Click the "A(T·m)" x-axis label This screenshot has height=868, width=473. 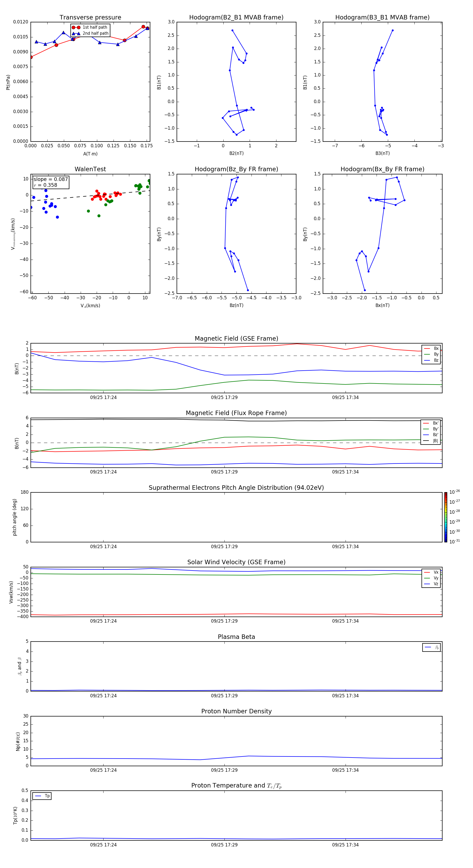point(90,154)
